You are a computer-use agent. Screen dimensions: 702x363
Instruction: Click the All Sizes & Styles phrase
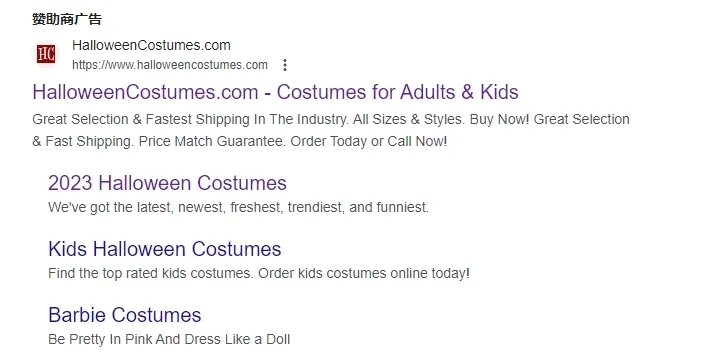409,120
